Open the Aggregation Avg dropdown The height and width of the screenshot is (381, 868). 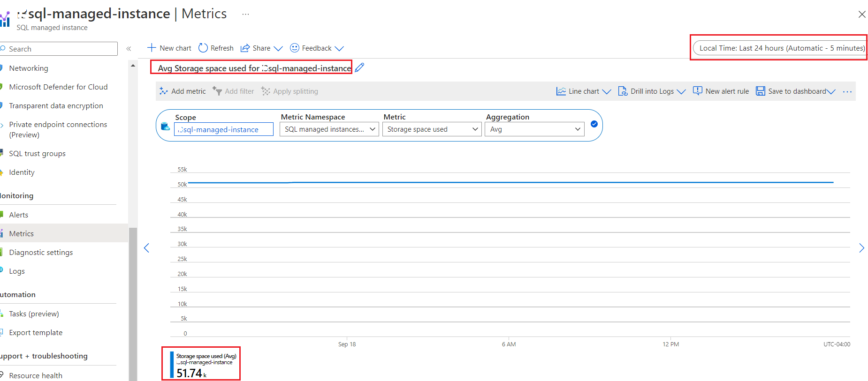(x=535, y=129)
